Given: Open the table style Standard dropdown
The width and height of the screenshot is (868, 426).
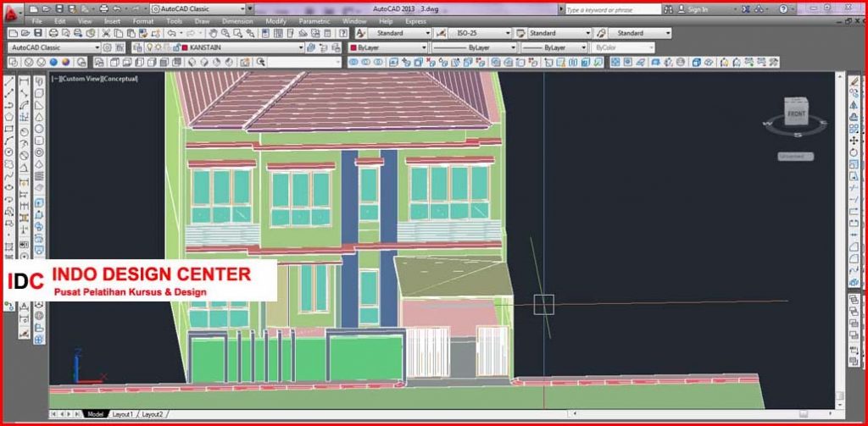Looking at the screenshot, I should tap(588, 33).
